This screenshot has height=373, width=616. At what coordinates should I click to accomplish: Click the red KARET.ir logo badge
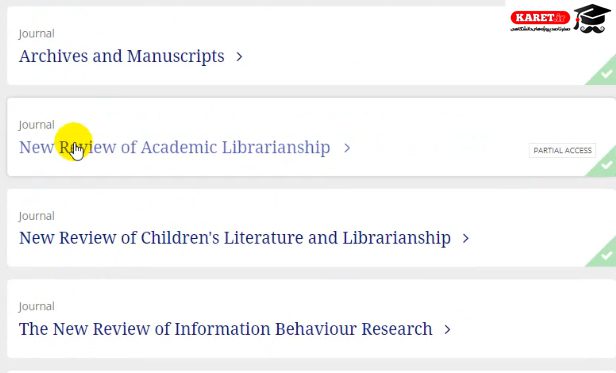point(540,18)
